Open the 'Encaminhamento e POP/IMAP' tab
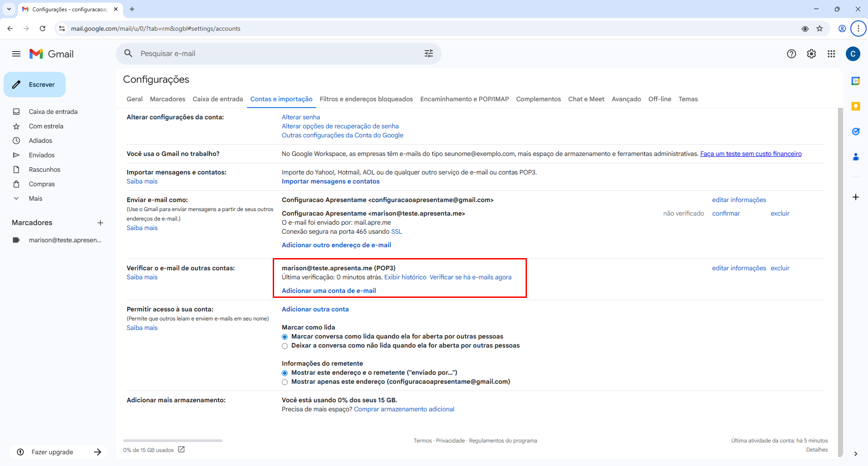Image resolution: width=868 pixels, height=466 pixels. coord(464,99)
